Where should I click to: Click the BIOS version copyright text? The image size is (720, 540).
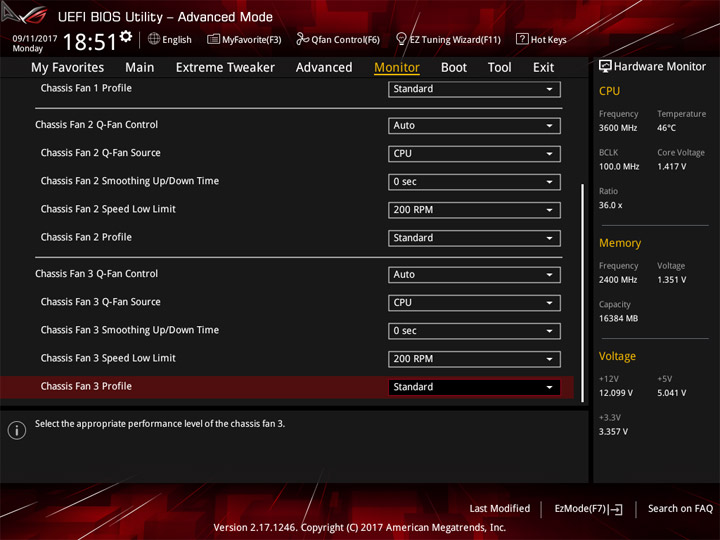[360, 527]
